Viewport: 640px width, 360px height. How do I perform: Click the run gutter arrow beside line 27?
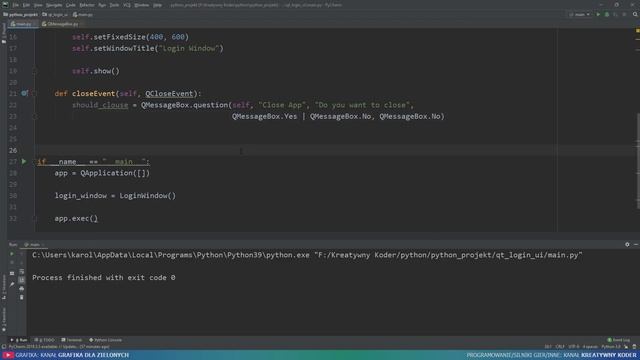click(24, 162)
